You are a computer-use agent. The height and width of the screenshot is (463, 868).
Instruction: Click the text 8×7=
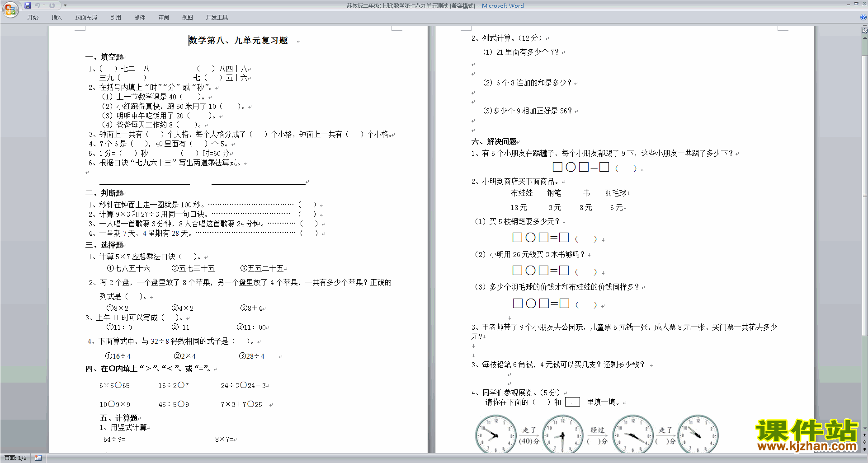pyautogui.click(x=224, y=439)
